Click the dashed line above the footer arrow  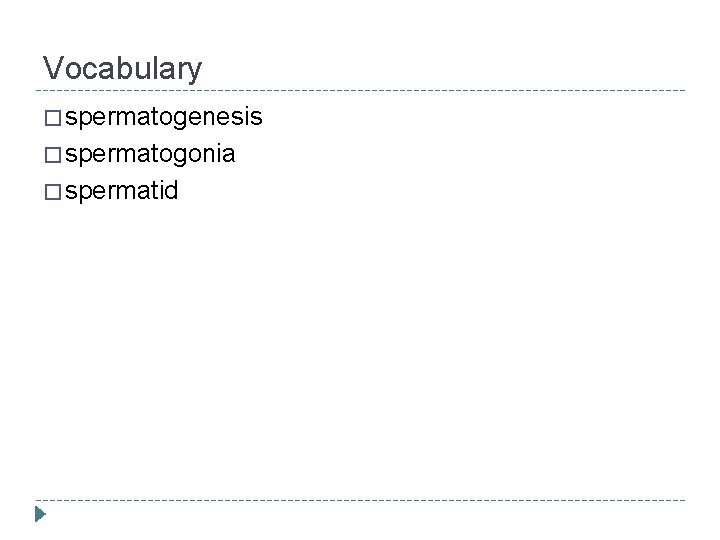click(x=360, y=500)
